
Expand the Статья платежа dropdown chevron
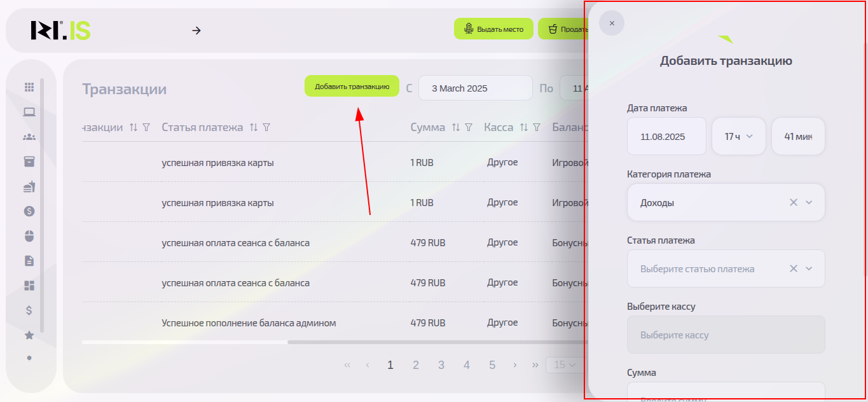click(809, 268)
